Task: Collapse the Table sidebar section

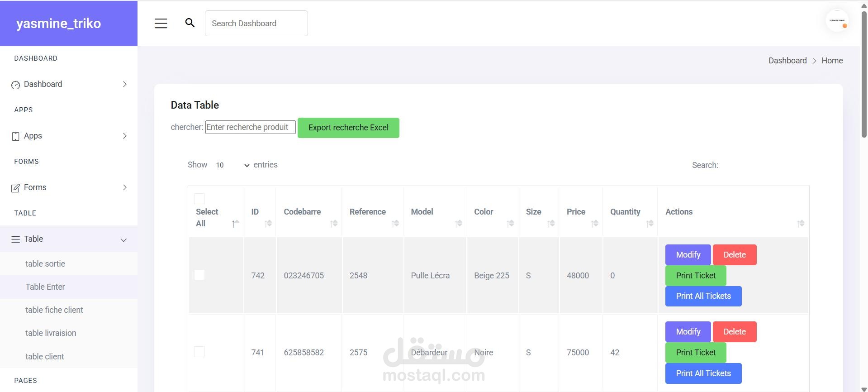Action: point(123,240)
